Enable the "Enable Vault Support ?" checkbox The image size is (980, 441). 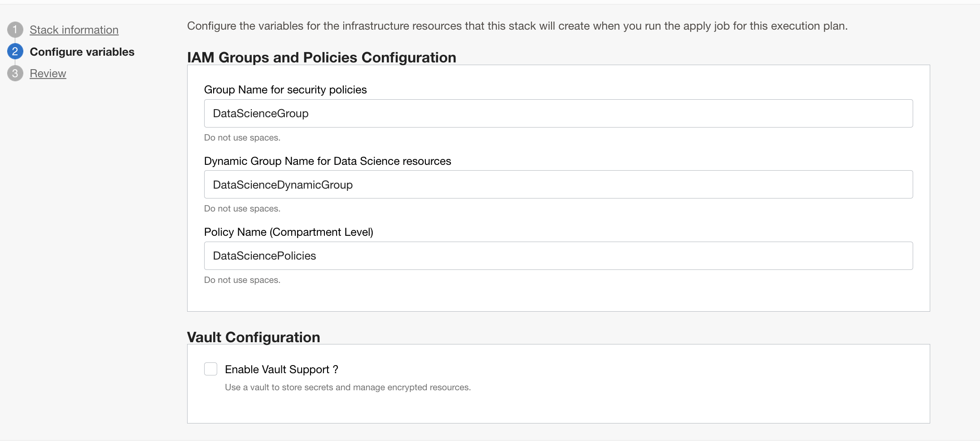pyautogui.click(x=210, y=369)
